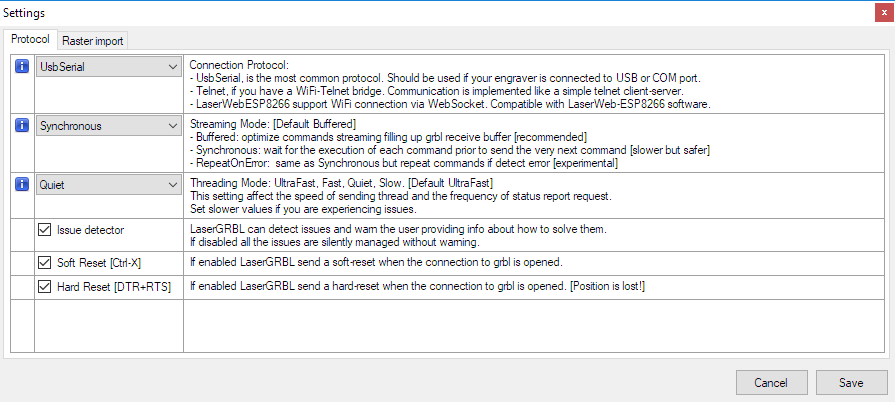The width and height of the screenshot is (895, 402).
Task: Show help via info icon beside Quiet
Action: pyautogui.click(x=22, y=184)
